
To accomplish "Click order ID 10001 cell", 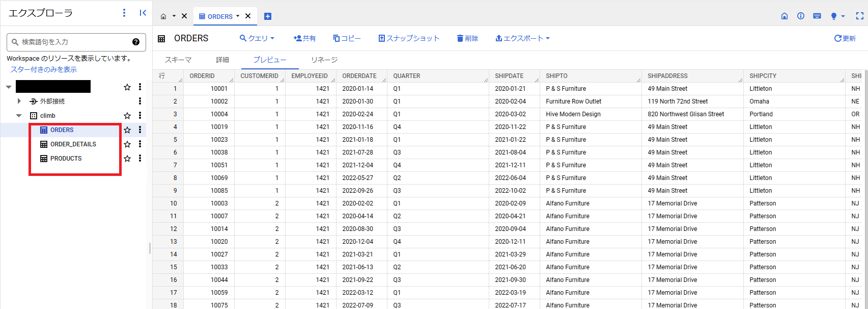I will pyautogui.click(x=209, y=89).
